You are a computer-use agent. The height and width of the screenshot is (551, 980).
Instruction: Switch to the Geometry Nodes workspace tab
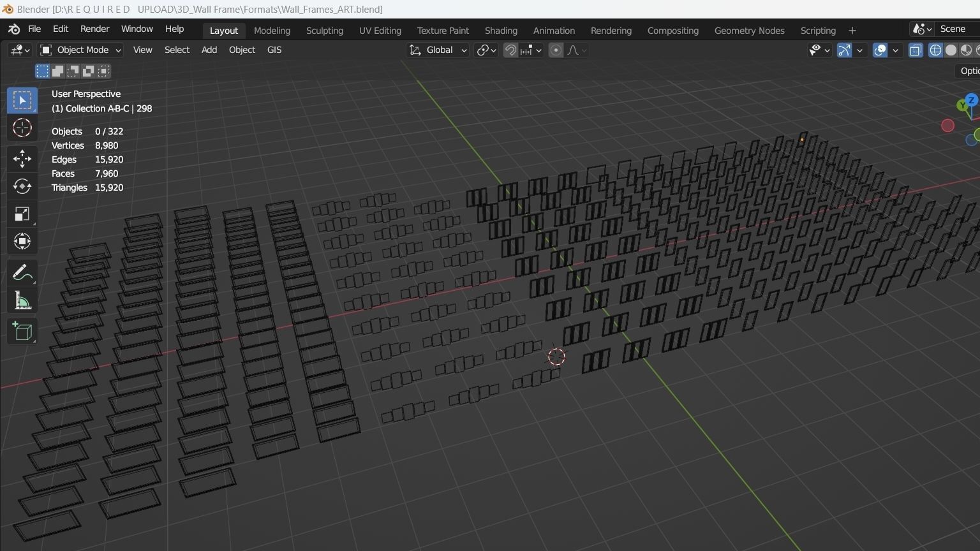coord(750,31)
